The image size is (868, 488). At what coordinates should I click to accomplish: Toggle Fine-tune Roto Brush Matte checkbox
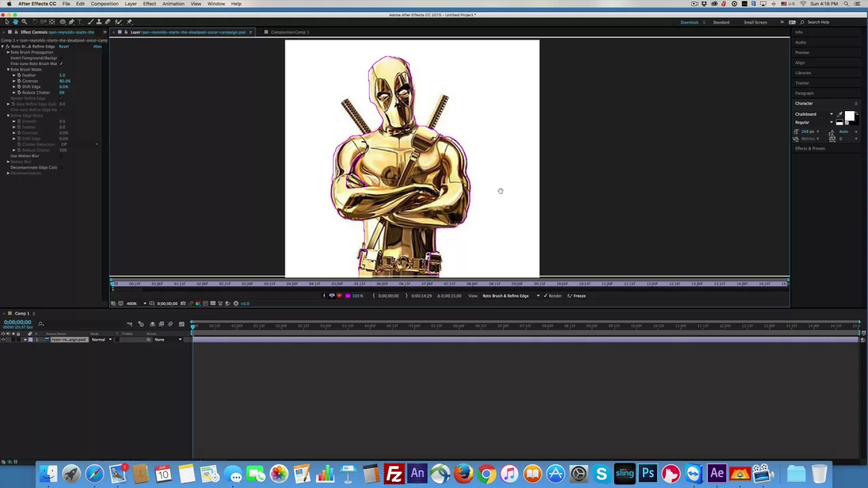point(61,64)
